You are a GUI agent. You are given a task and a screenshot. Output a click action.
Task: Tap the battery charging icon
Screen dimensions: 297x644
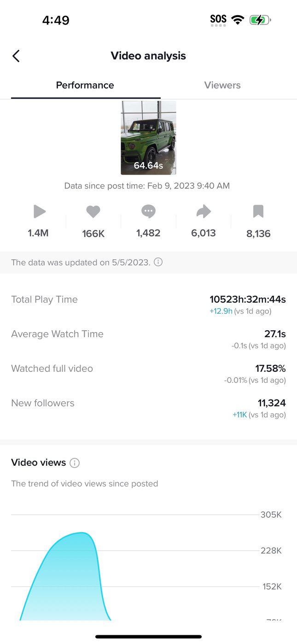[x=260, y=20]
